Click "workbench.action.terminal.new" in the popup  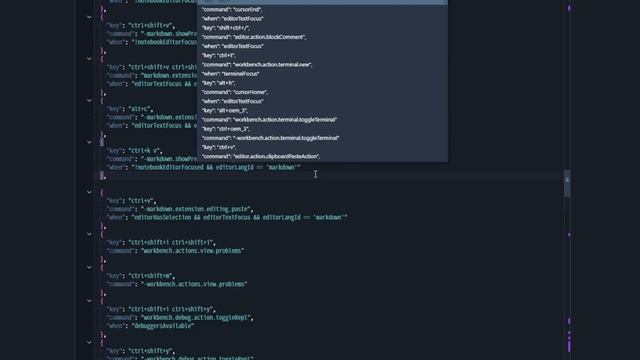pyautogui.click(x=257, y=64)
